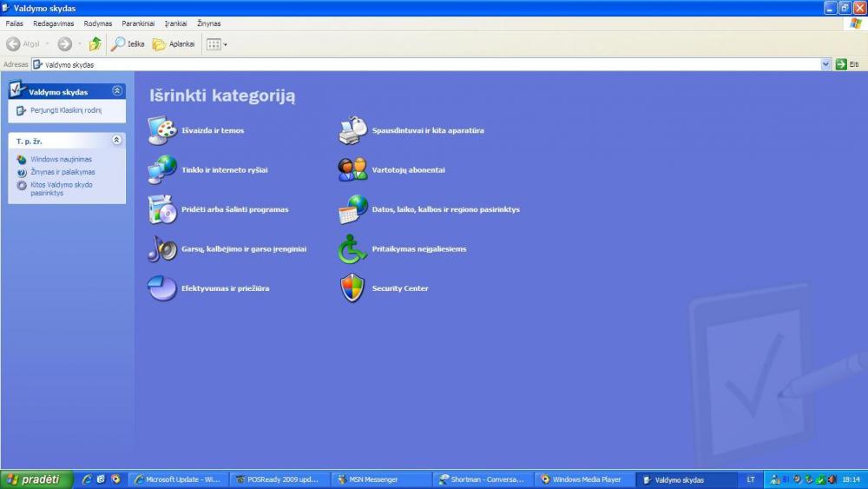Click Tinklo ir interneto ryšiai link
Viewport: 868px width, 489px height.
pos(224,170)
